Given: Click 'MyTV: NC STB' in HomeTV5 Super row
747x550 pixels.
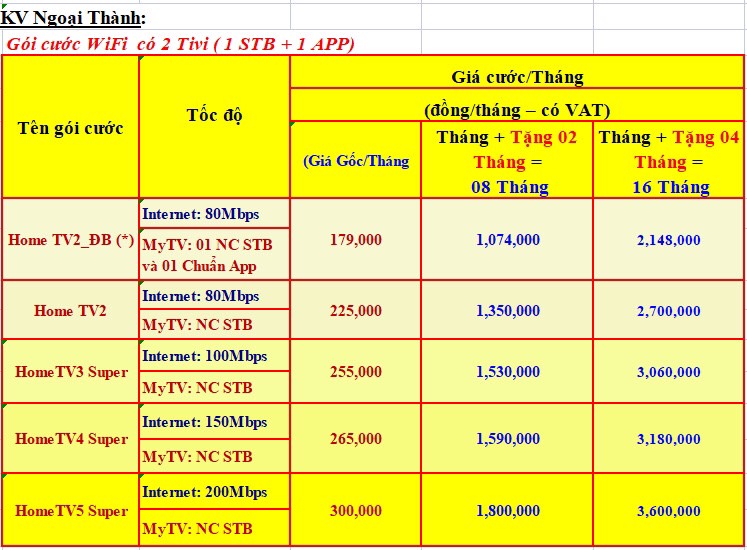Looking at the screenshot, I should point(214,528).
